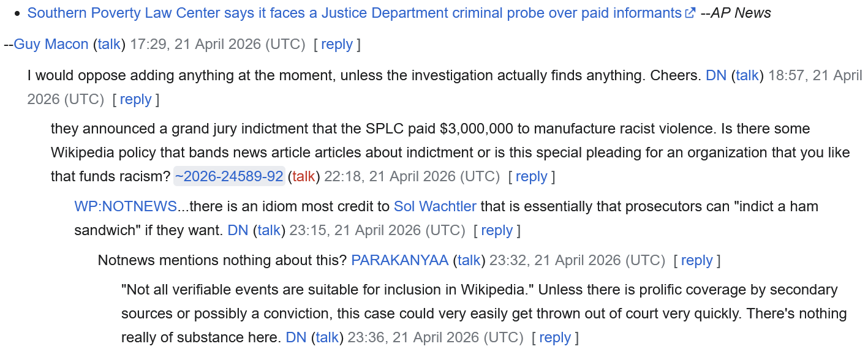Click the external link icon after the AP headline
The width and height of the screenshot is (868, 349).
690,13
